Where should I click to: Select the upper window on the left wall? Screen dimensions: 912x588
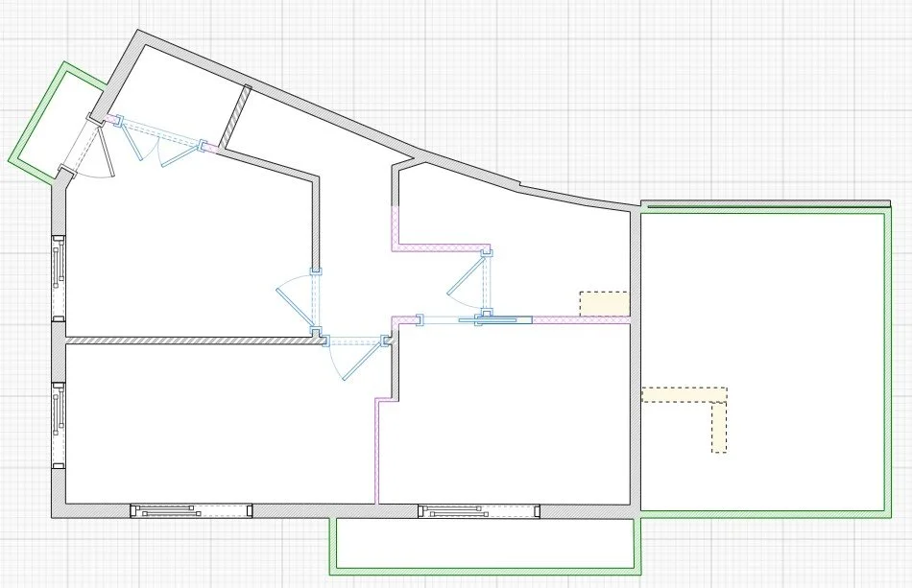click(x=59, y=278)
